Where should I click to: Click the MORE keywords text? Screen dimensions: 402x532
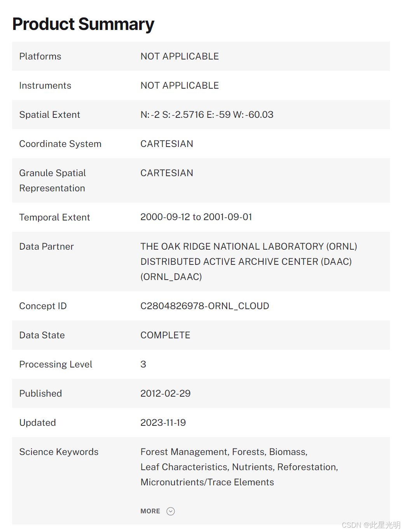pos(150,511)
